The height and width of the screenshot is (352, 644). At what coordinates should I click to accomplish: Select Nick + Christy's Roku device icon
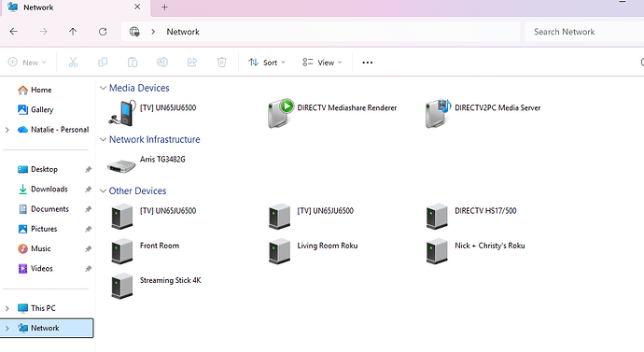(437, 251)
